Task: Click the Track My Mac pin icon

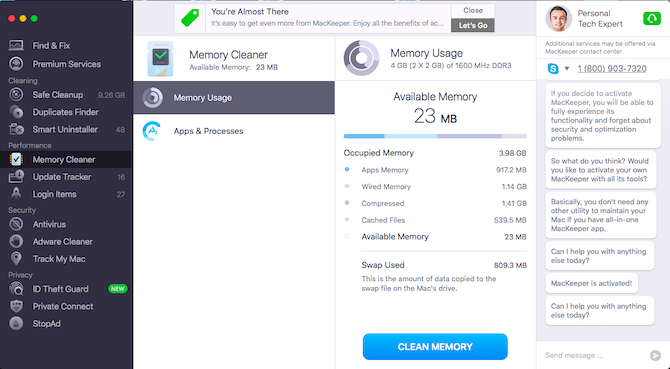Action: pos(16,258)
